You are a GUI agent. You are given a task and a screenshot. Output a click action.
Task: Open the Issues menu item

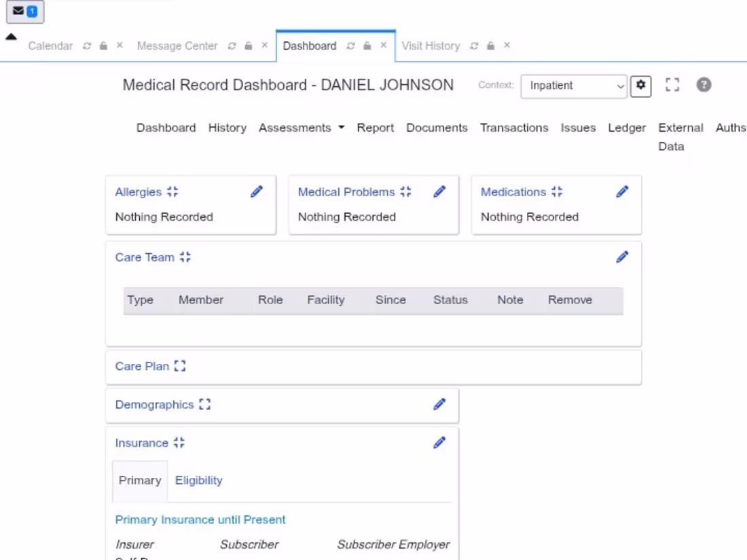click(578, 128)
